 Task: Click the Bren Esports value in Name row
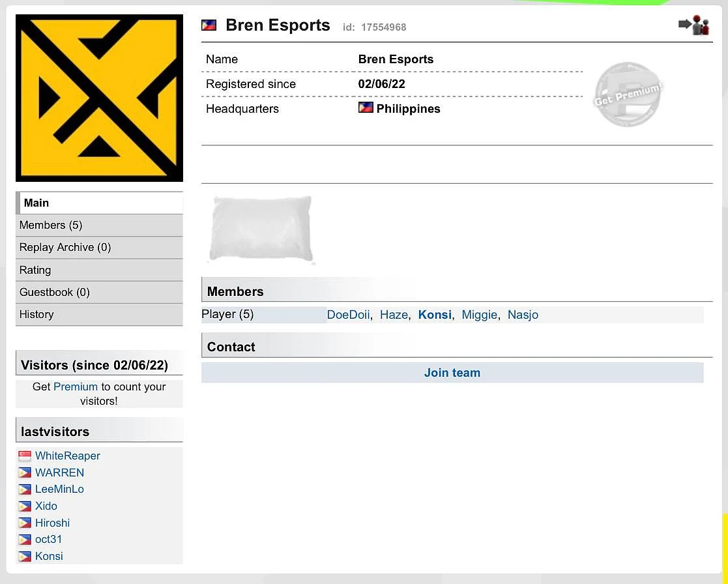pos(396,59)
